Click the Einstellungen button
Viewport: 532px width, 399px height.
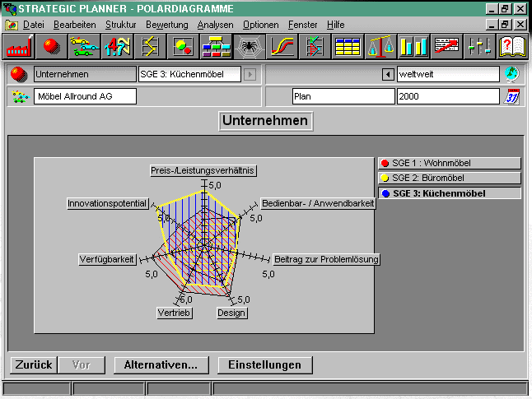point(264,364)
